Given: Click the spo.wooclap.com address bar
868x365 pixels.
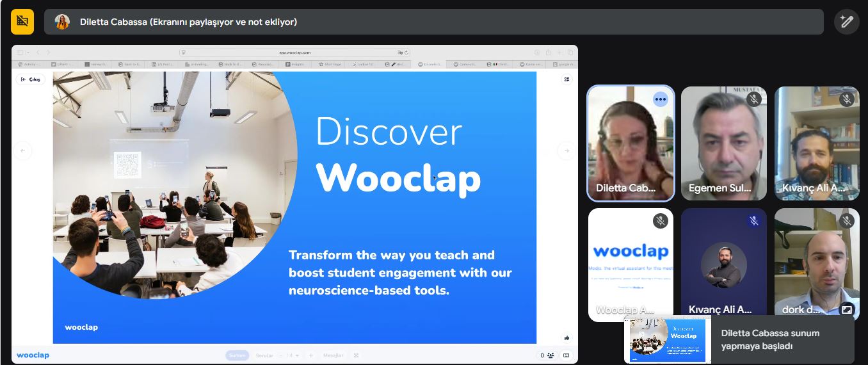Looking at the screenshot, I should [295, 53].
